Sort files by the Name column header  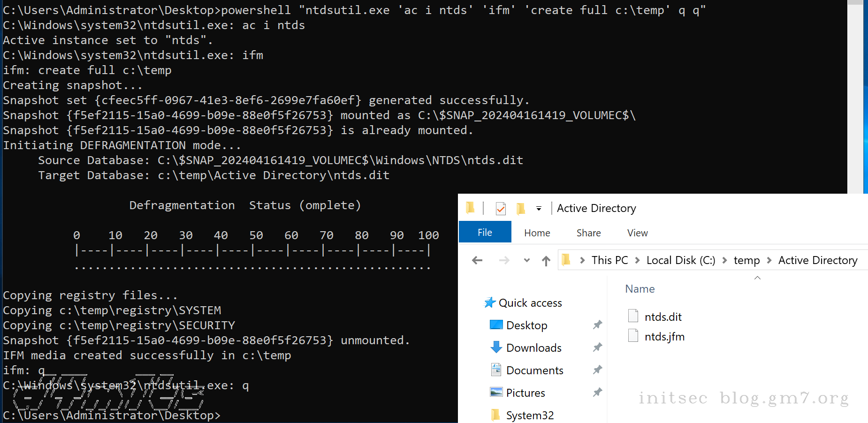pyautogui.click(x=640, y=289)
